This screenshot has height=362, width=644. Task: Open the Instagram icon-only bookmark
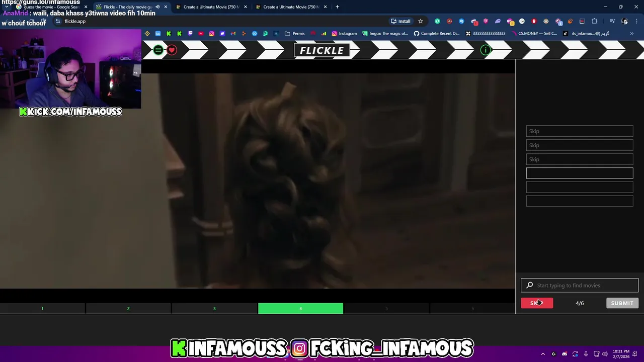coord(211,34)
